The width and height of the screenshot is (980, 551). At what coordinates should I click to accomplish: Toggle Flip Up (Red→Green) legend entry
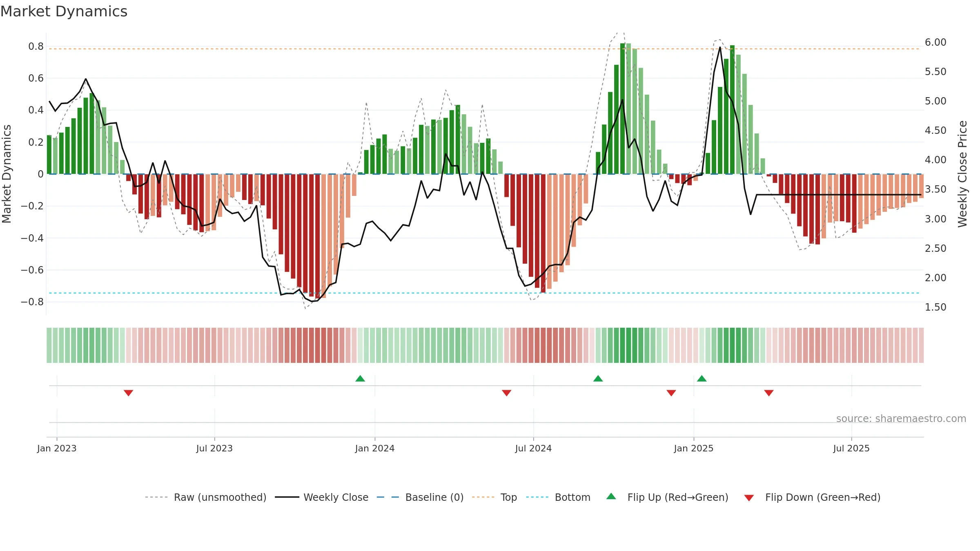pyautogui.click(x=667, y=497)
